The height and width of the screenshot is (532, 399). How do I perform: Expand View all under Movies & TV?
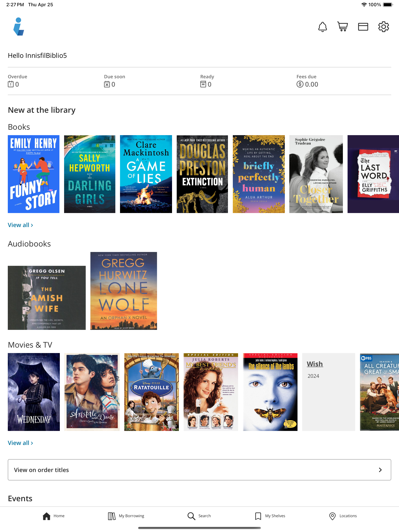[x=20, y=443]
